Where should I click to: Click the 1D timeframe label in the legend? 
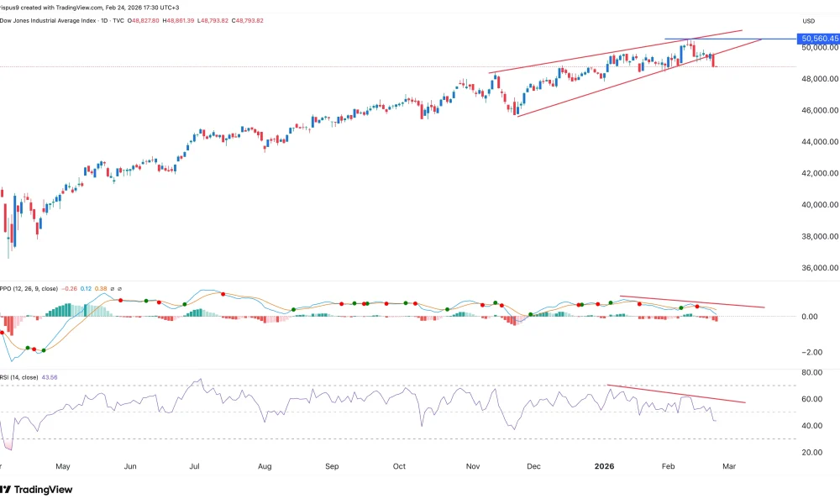pos(104,20)
